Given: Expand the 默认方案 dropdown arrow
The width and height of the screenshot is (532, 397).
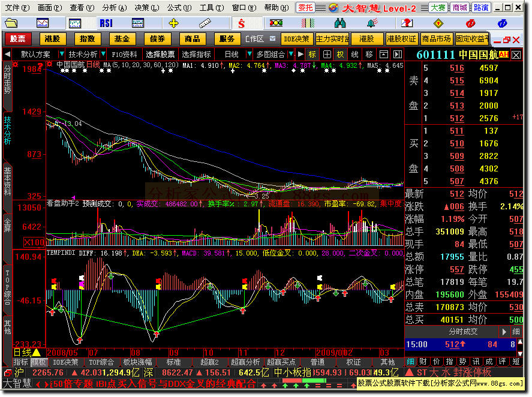Looking at the screenshot, I should [x=61, y=55].
